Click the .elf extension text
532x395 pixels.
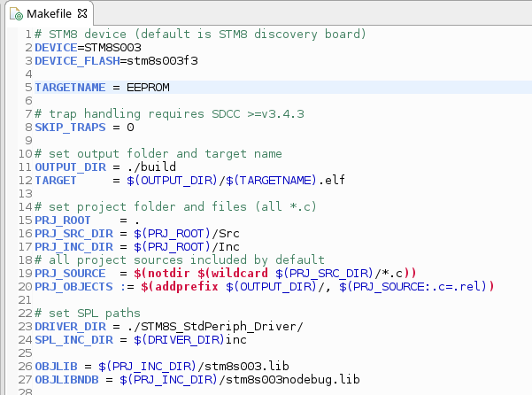pyautogui.click(x=331, y=180)
